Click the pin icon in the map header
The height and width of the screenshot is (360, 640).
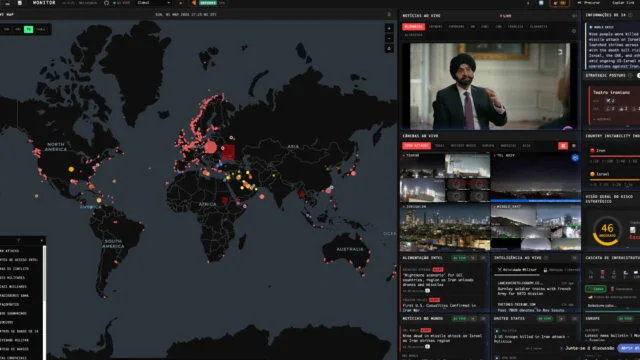click(389, 14)
